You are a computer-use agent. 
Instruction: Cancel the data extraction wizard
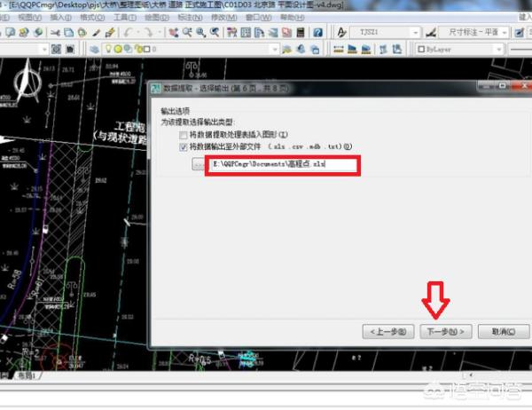(x=497, y=331)
